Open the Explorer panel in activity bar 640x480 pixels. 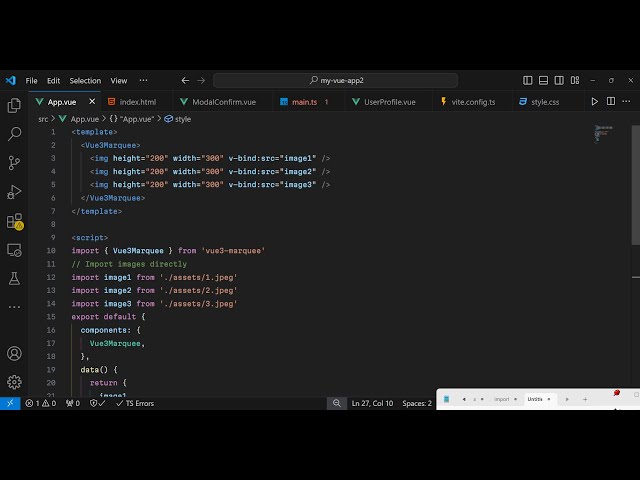(x=14, y=105)
